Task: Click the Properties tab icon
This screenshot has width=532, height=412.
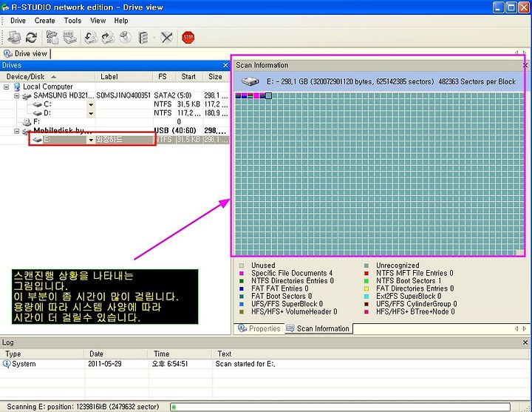Action: (242, 328)
